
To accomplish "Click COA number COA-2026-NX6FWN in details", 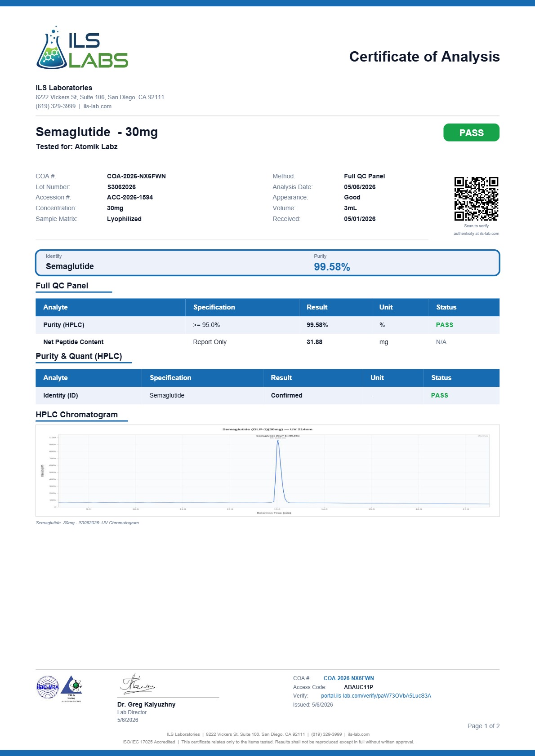I will pos(136,176).
